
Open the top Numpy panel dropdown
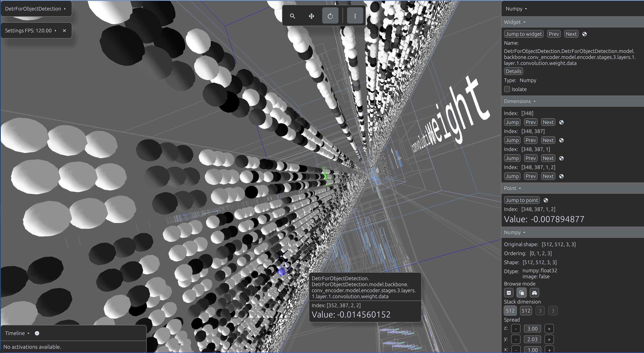click(x=516, y=9)
